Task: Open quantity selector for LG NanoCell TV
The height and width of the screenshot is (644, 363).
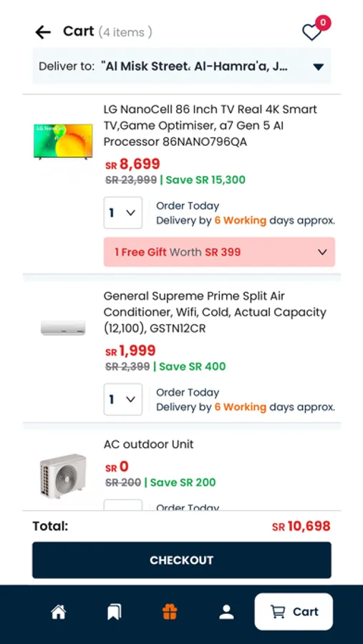Action: point(123,213)
